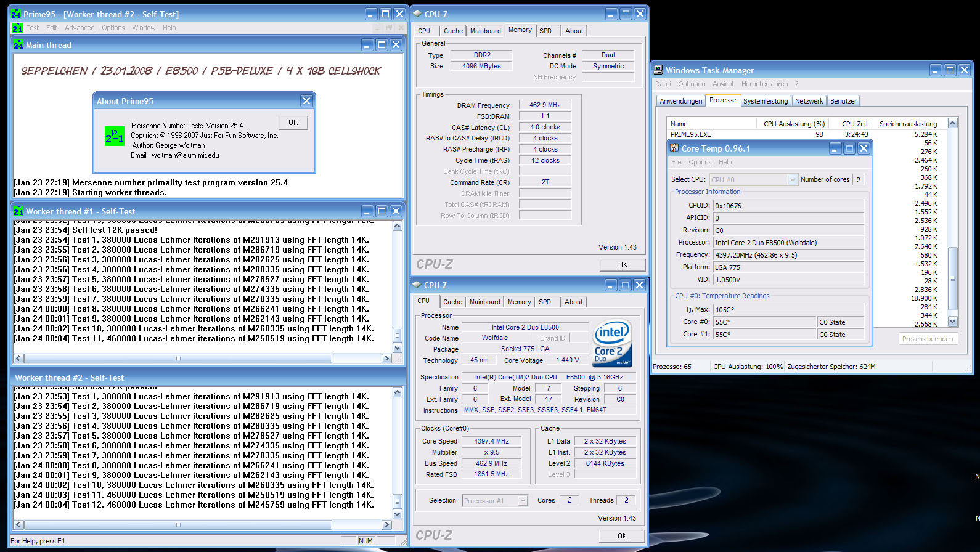Click Worker thread #1 scroll up arrow
This screenshot has width=980, height=552.
tap(397, 226)
